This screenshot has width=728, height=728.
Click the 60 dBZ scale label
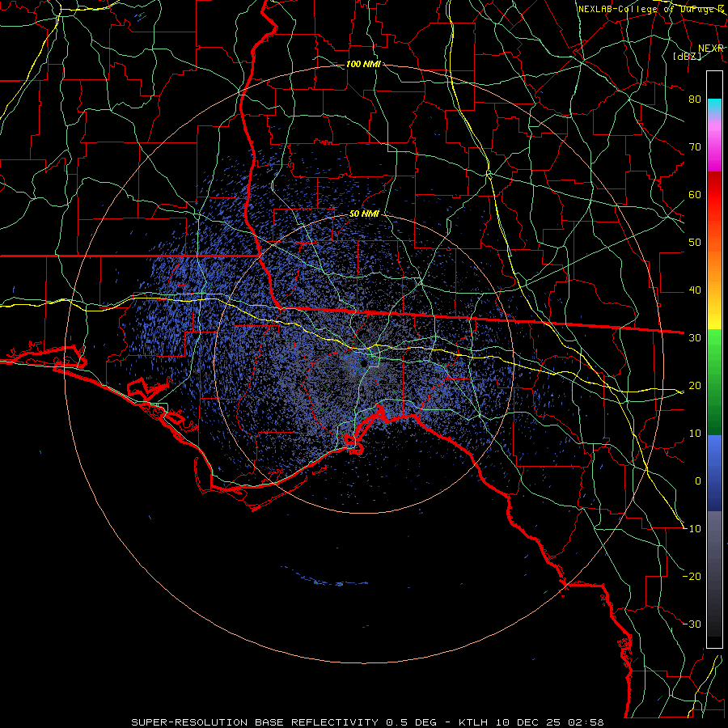(695, 194)
